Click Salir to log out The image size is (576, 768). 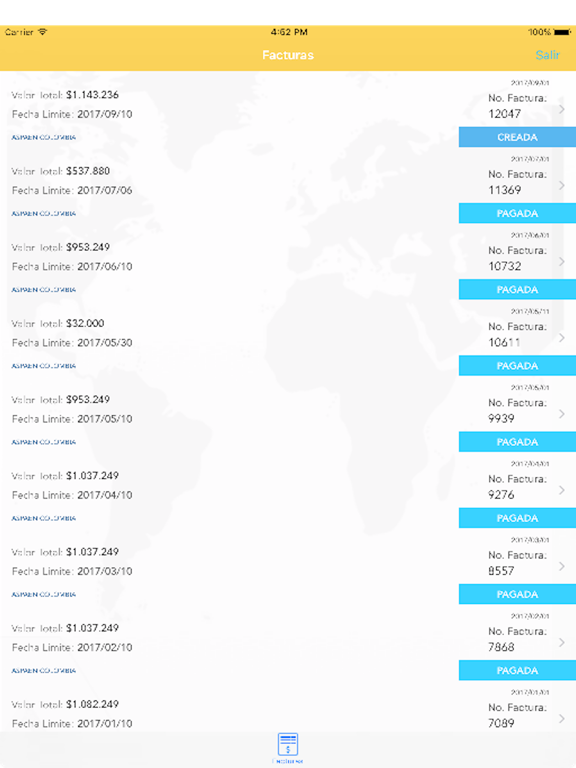click(x=547, y=55)
